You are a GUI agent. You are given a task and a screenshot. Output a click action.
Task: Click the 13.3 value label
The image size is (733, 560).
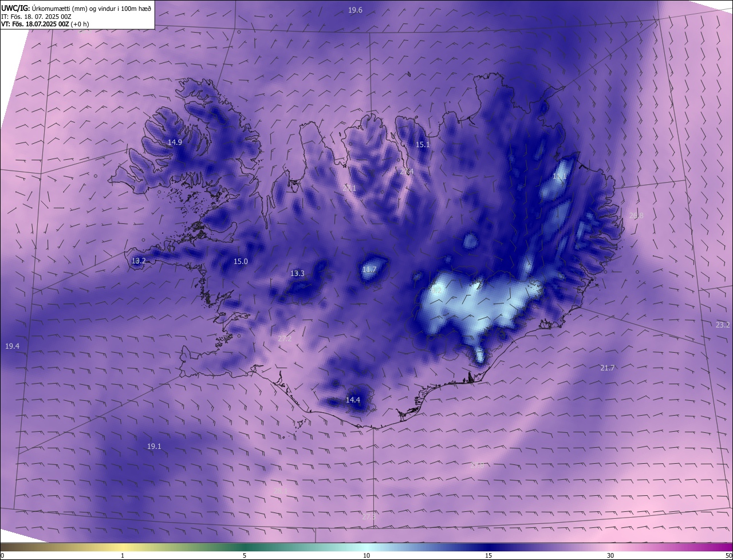pyautogui.click(x=297, y=274)
